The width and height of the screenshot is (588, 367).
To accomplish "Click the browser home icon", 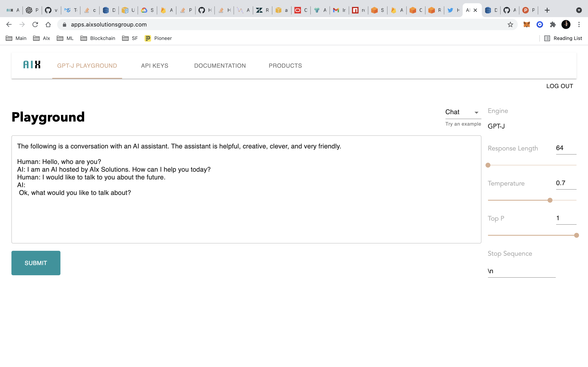I will pos(48,24).
